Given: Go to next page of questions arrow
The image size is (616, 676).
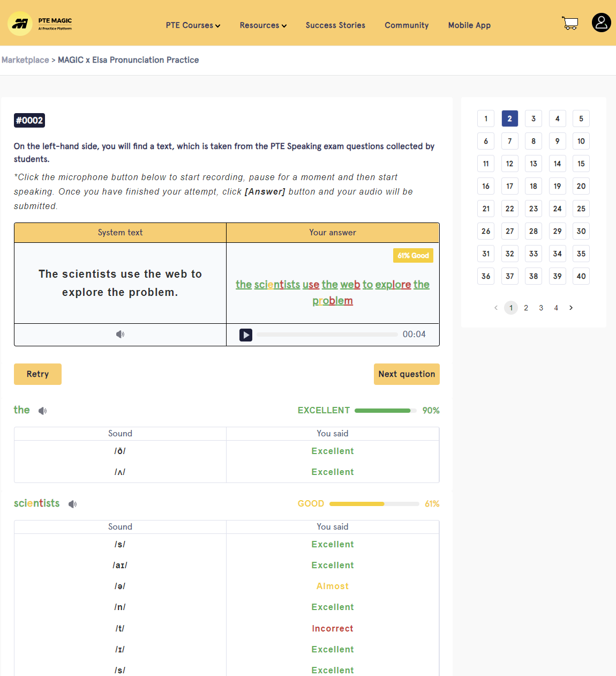Looking at the screenshot, I should (x=571, y=308).
